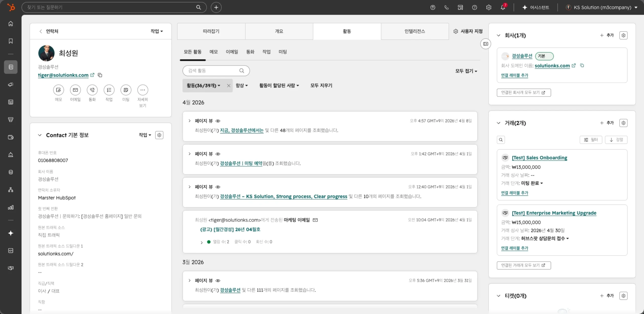
Task: Open the marketing megaphone sidebar icon
Action: (11, 85)
